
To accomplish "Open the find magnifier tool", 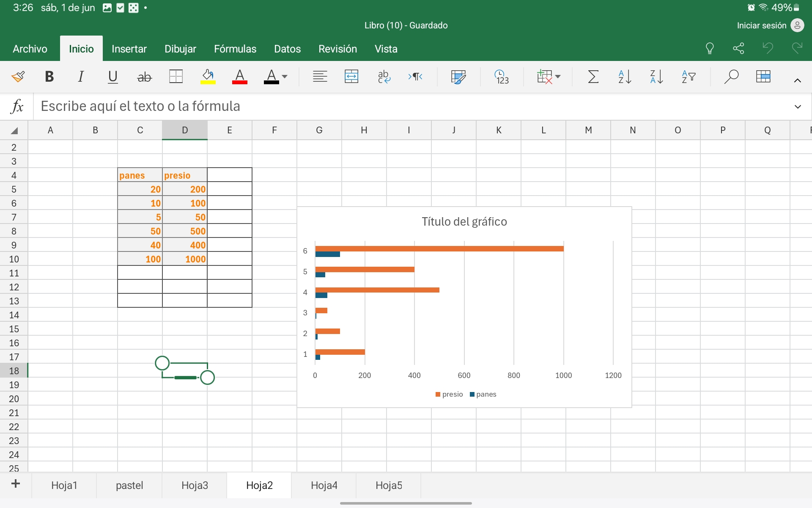I will pyautogui.click(x=731, y=77).
